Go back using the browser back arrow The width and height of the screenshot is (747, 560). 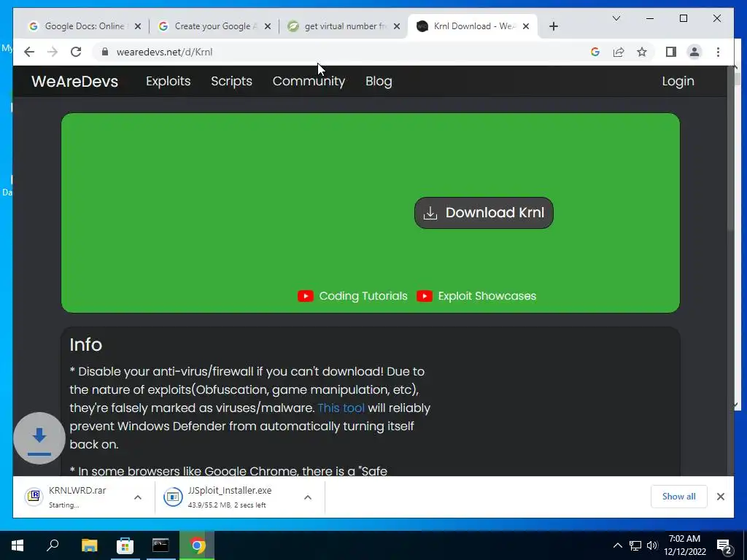pyautogui.click(x=29, y=52)
